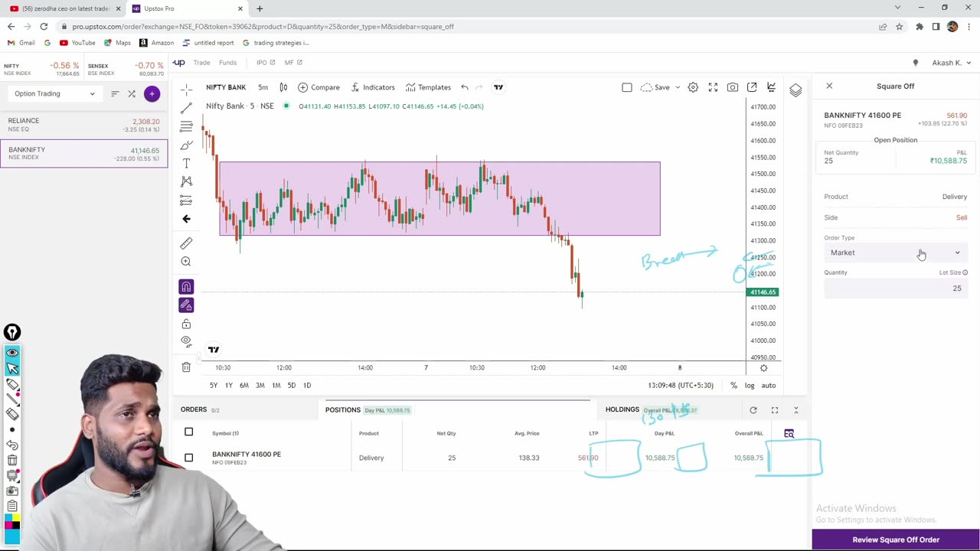The width and height of the screenshot is (980, 551).
Task: Switch to the HOLDINGS tab
Action: pos(622,409)
